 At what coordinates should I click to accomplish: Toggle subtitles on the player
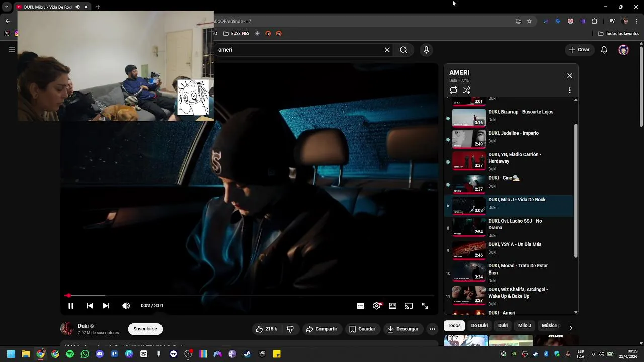360,306
